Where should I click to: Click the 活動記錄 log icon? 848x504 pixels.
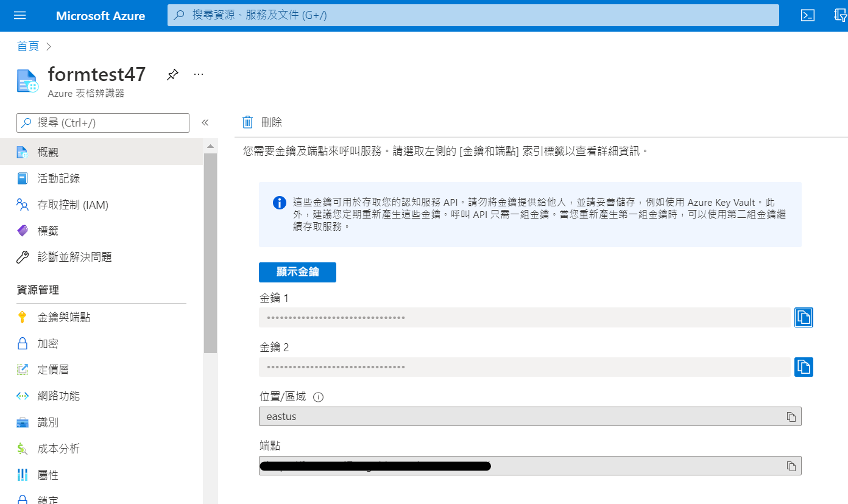coord(23,178)
